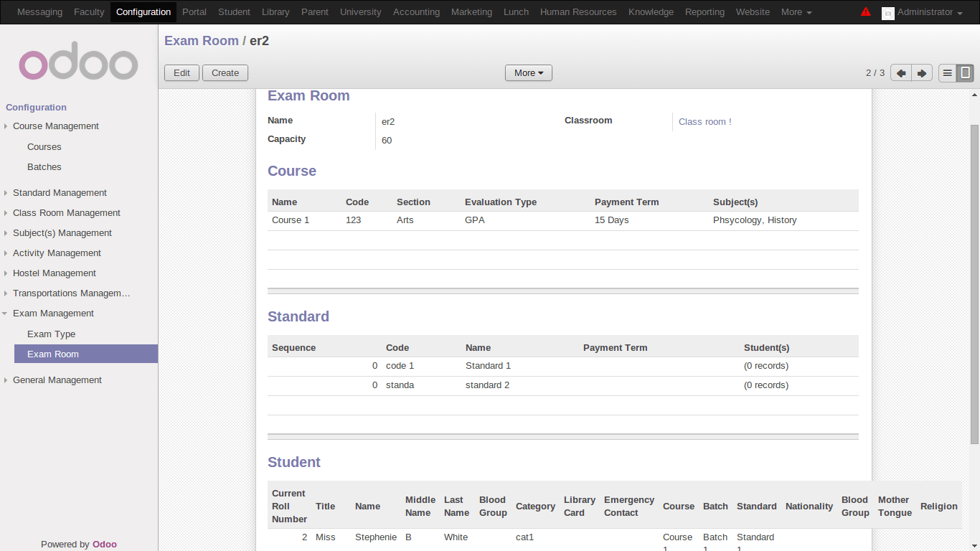Go to next record arrow
This screenshot has height=551, width=980.
[922, 73]
